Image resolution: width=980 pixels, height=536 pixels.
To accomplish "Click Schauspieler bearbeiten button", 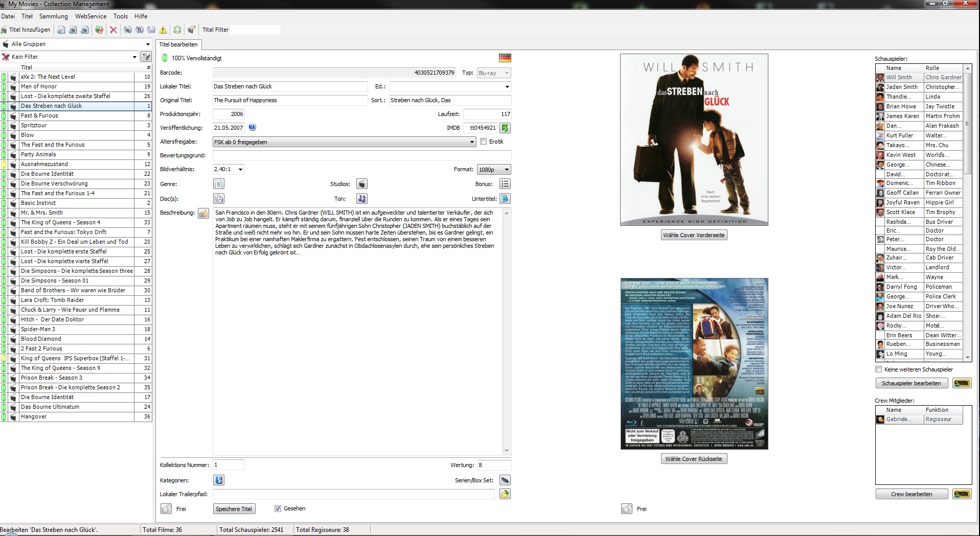I will pyautogui.click(x=911, y=383).
